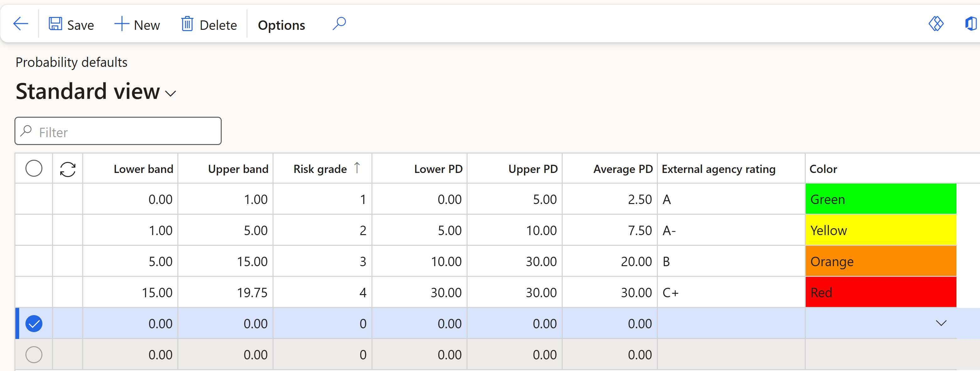Click the Lower band column header
The height and width of the screenshot is (371, 980).
pos(143,169)
